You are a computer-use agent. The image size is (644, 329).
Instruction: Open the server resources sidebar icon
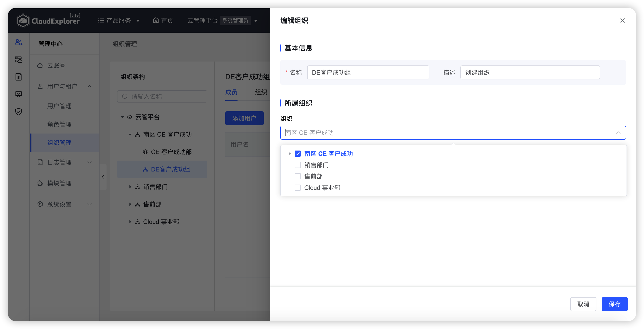[x=19, y=60]
